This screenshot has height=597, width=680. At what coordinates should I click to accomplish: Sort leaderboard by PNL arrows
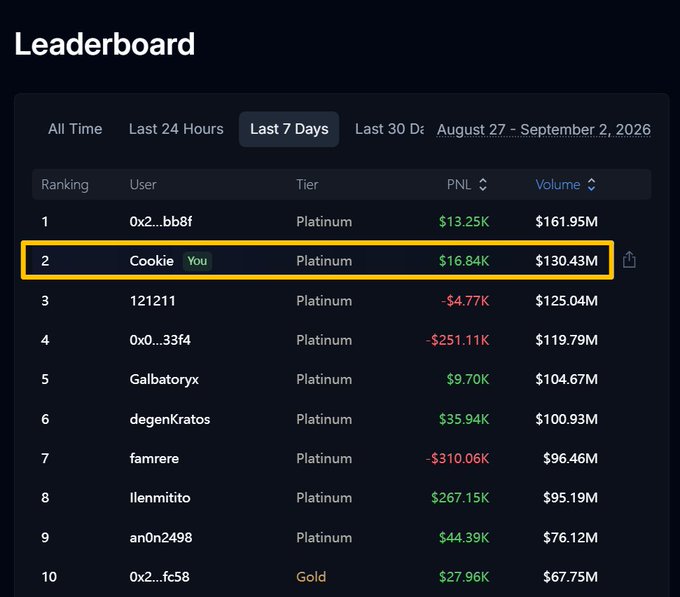click(x=483, y=185)
